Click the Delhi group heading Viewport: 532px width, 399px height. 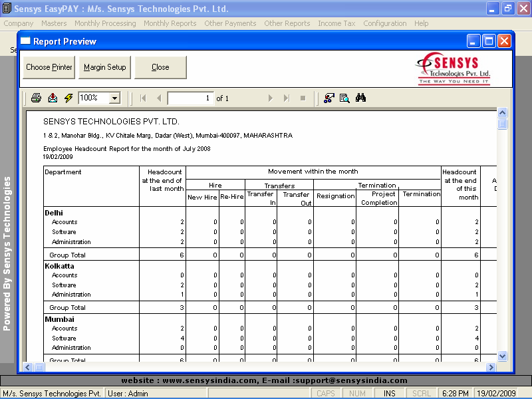pos(54,213)
